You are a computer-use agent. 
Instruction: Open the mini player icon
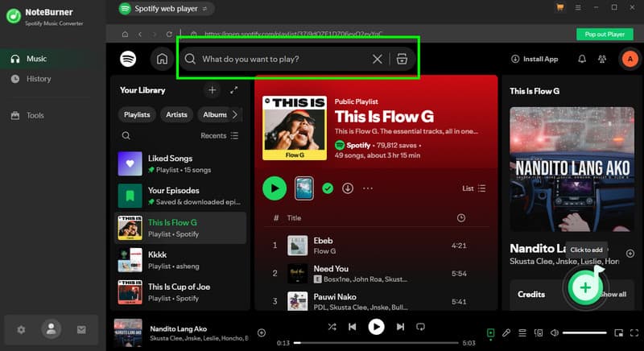(618, 333)
